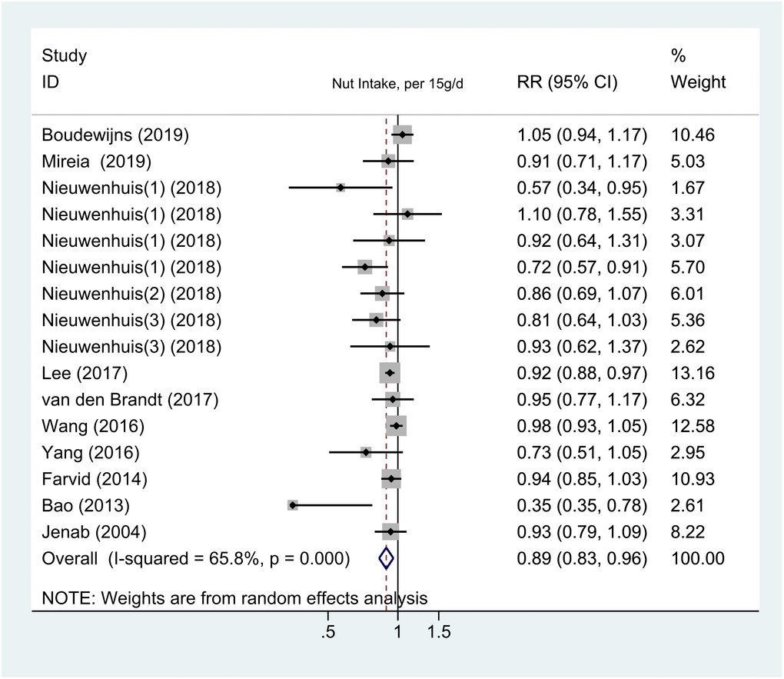Click the 1.5 axis tick label
784x679 pixels.
point(439,634)
